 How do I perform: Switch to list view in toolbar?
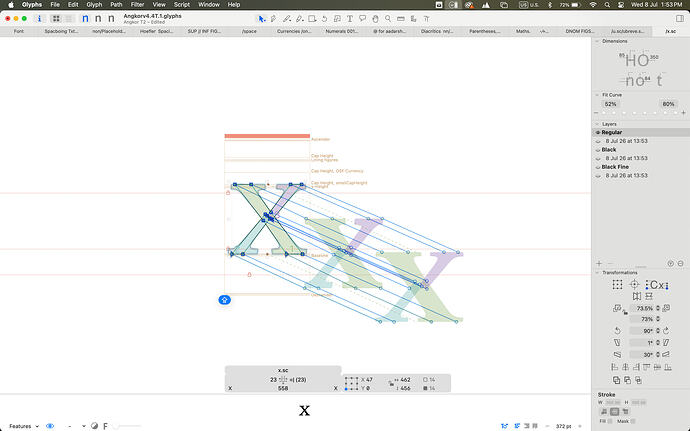coord(69,19)
